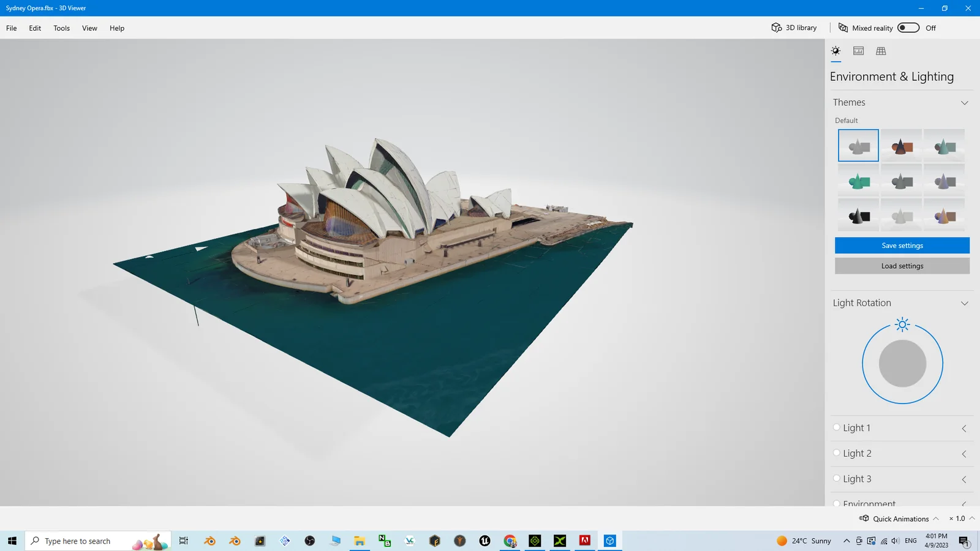Collapse the Light Rotation section
This screenshot has height=551, width=980.
965,302
